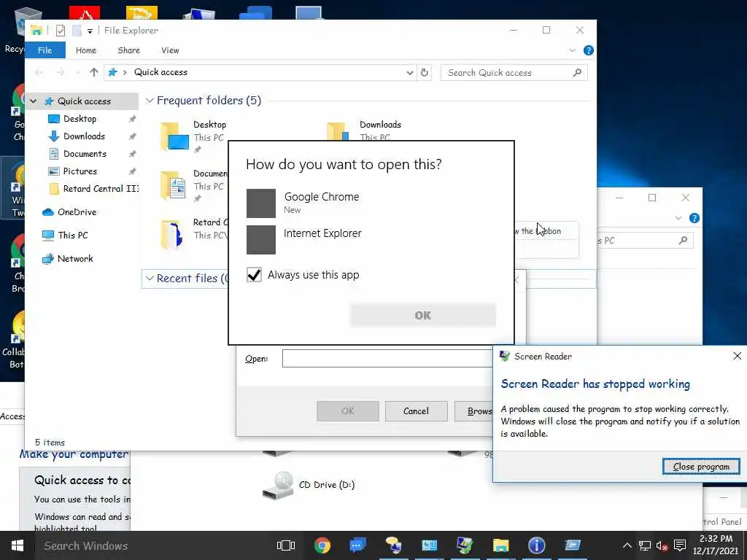Select Desktop in the navigation pane

pyautogui.click(x=80, y=119)
